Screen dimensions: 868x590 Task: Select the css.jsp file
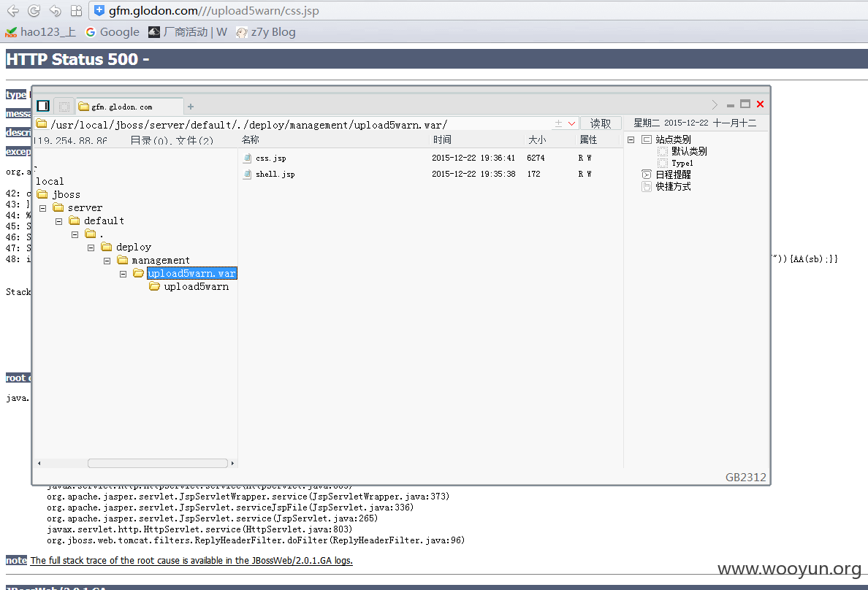(270, 158)
